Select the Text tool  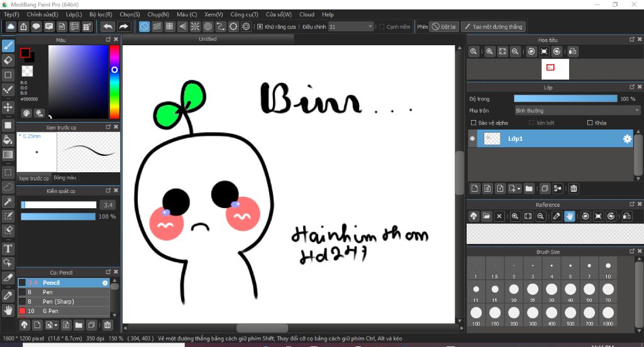pos(8,248)
